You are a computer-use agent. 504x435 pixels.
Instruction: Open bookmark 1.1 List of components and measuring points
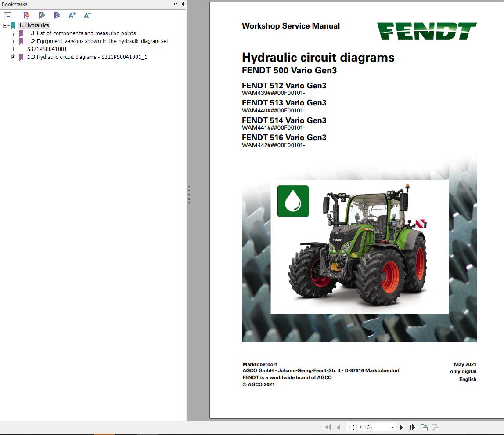(x=81, y=33)
